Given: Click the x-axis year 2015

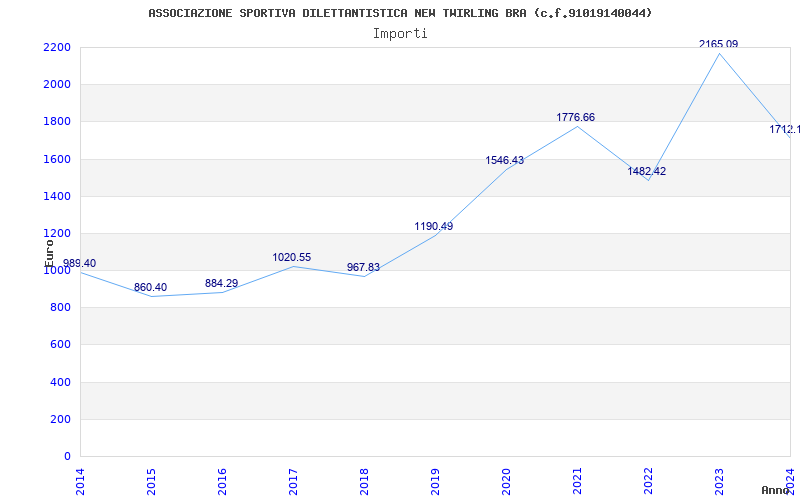Looking at the screenshot, I should click(x=151, y=482).
